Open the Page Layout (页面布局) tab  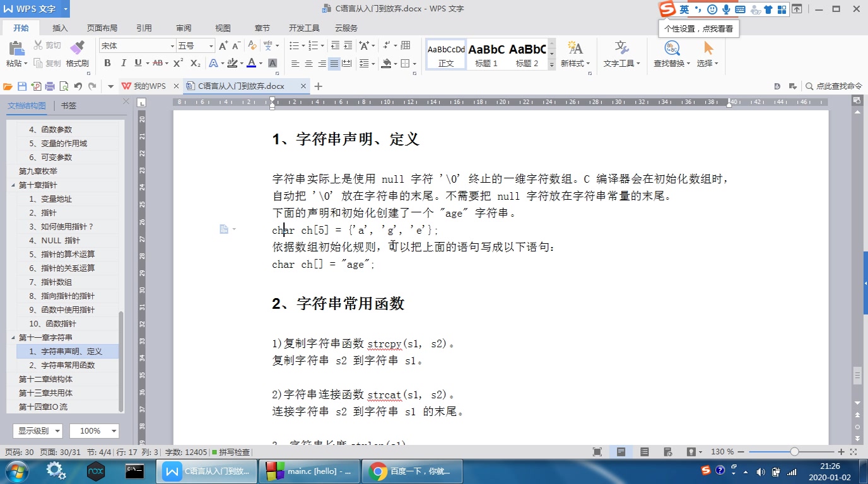[102, 28]
